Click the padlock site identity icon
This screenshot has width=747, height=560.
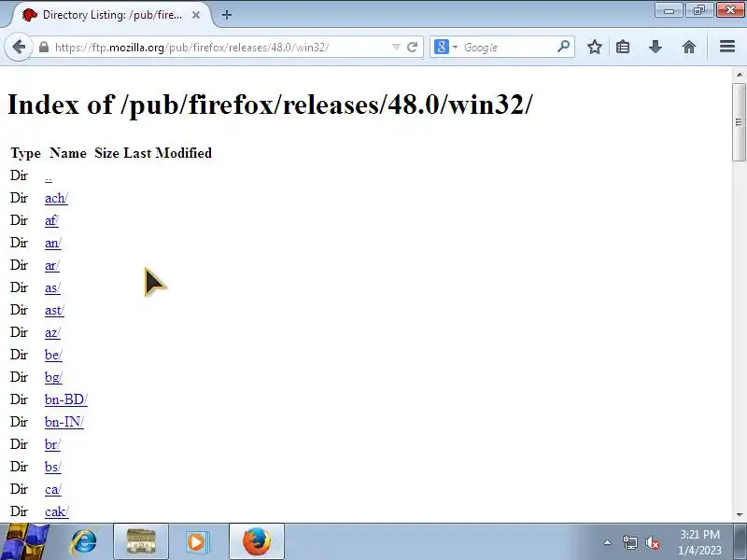pyautogui.click(x=43, y=48)
